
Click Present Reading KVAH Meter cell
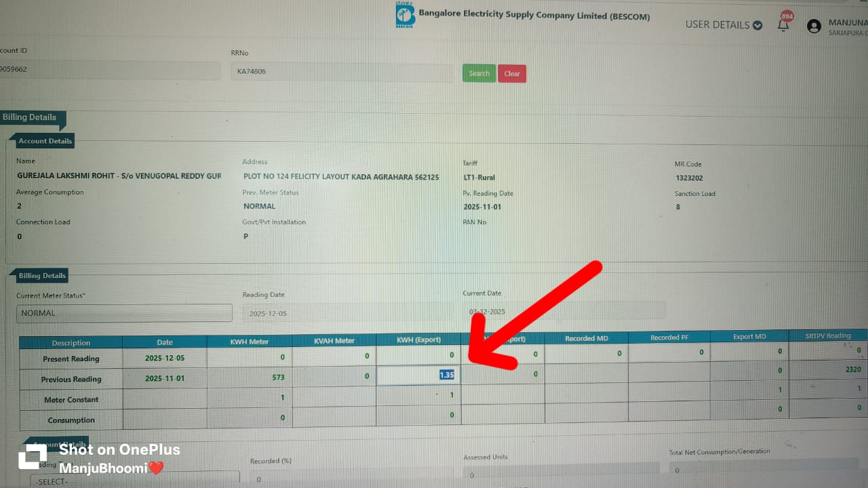(334, 356)
